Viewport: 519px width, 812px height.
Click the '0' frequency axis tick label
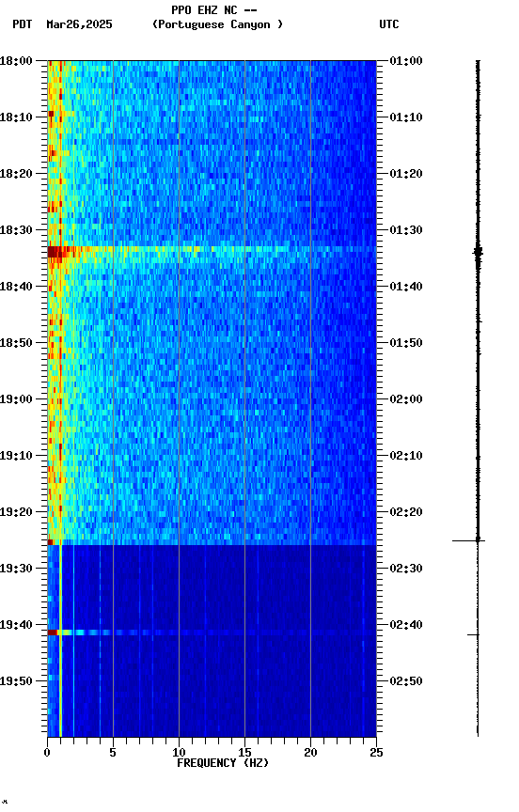click(47, 753)
